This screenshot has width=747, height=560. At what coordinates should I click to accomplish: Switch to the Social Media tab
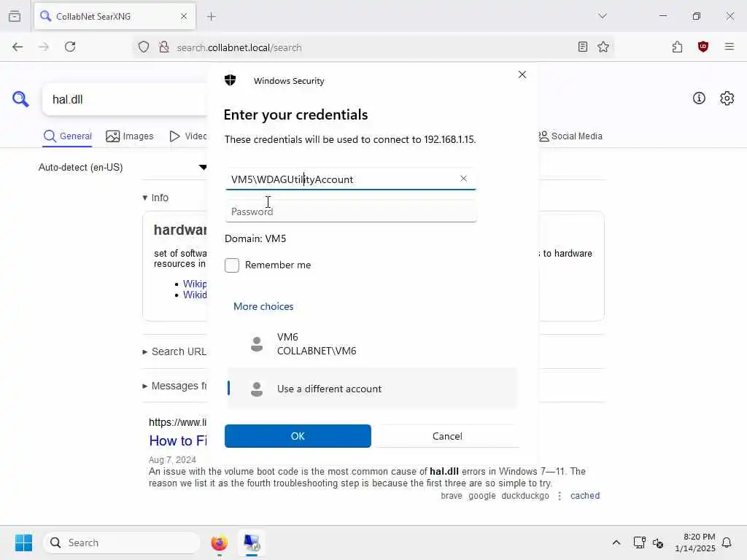coord(570,136)
